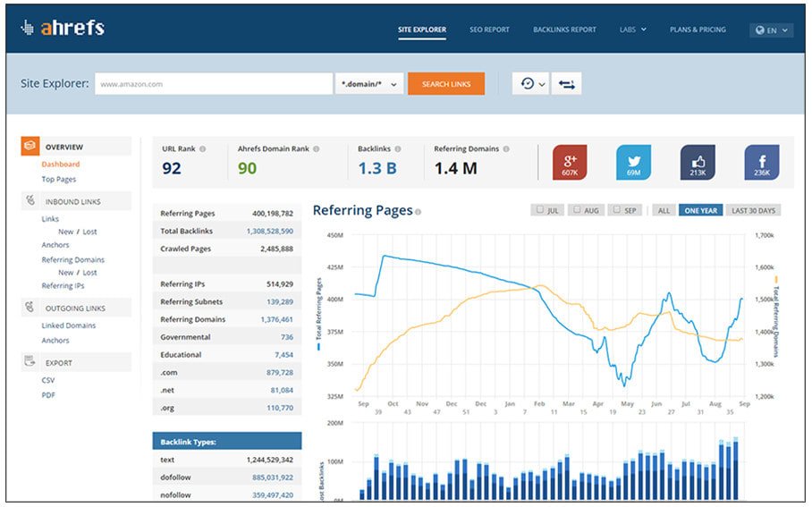This screenshot has height=507, width=812.
Task: Open the LABS menu dropdown
Action: click(x=633, y=30)
